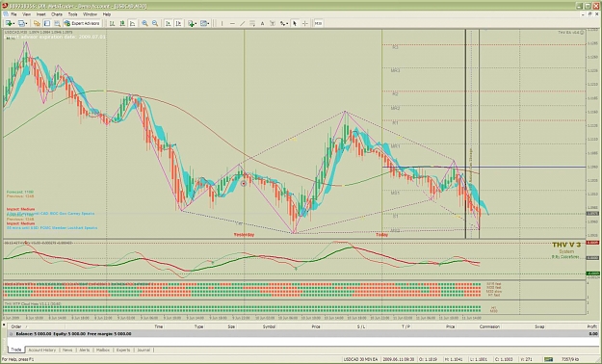Click the Commission column header

(x=489, y=326)
